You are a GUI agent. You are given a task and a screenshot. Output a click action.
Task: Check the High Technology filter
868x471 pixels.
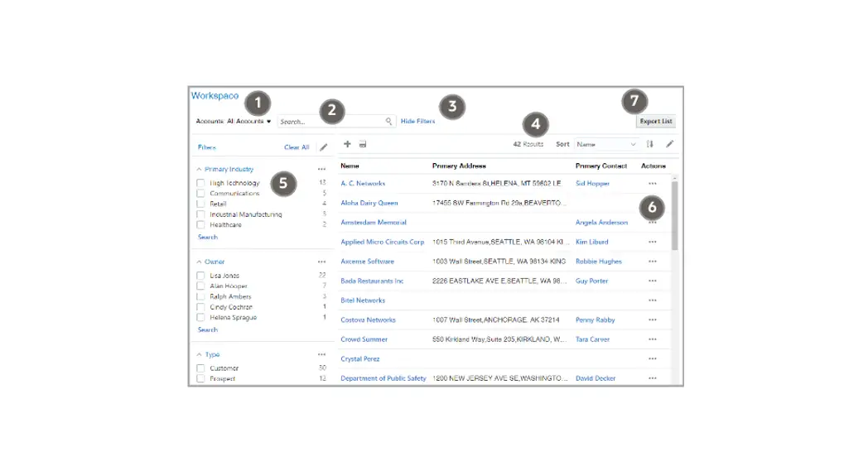200,183
